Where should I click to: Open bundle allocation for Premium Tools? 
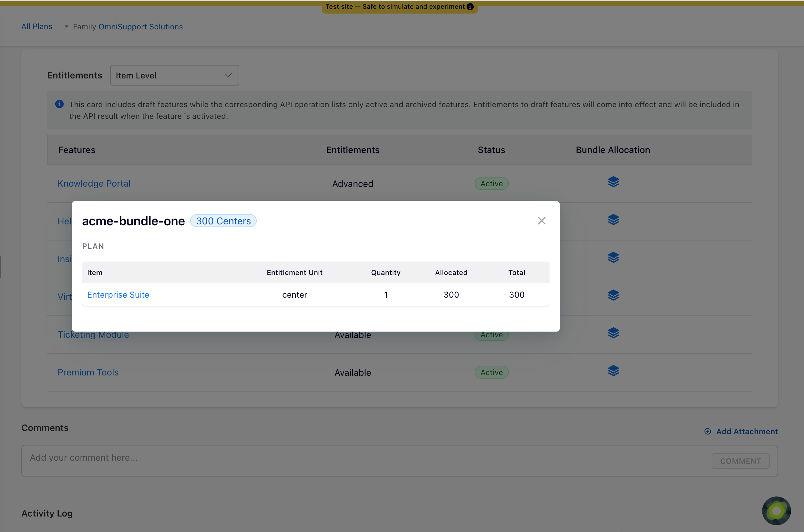tap(613, 371)
